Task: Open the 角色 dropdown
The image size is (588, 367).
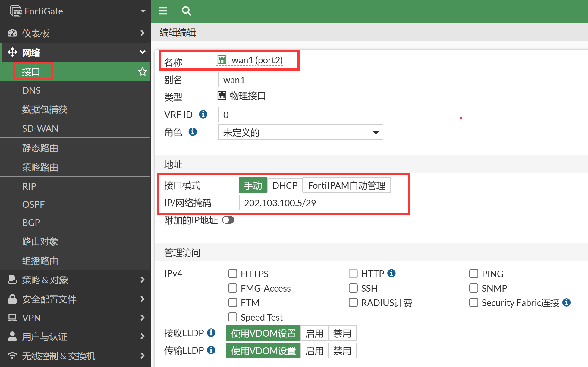Action: pos(300,132)
